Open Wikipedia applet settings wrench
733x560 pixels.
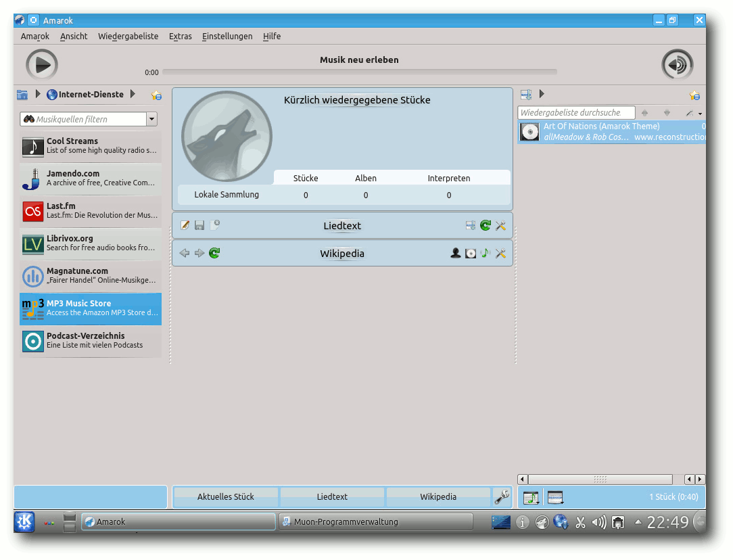500,254
